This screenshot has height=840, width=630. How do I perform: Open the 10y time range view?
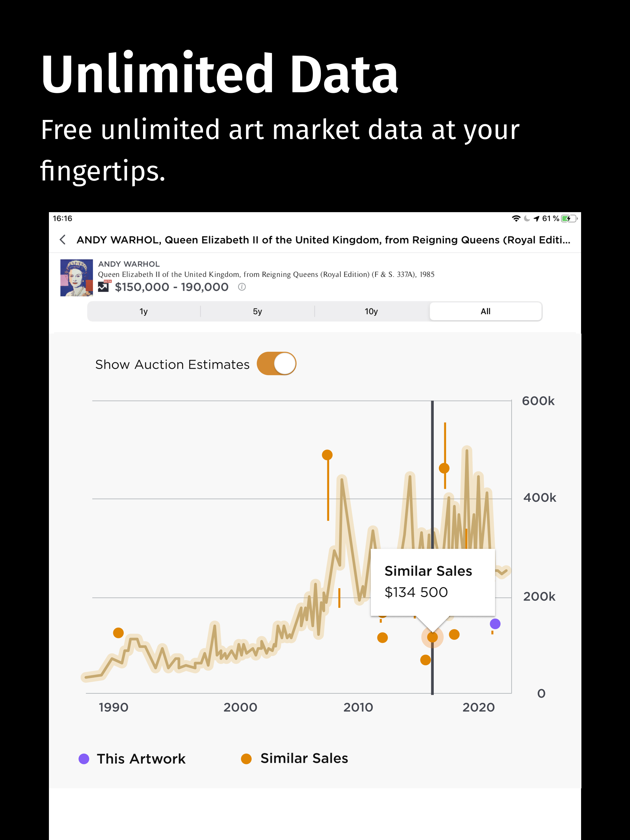pyautogui.click(x=371, y=311)
